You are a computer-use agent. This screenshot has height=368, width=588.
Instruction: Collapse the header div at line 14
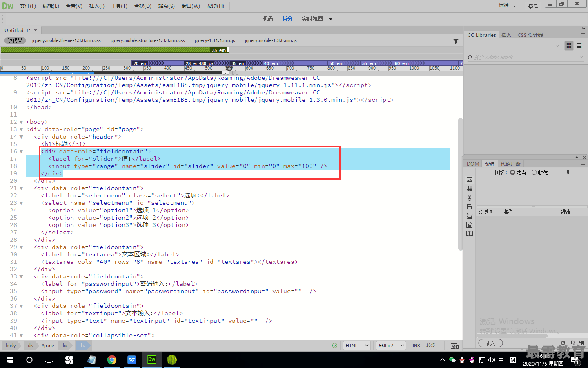click(x=21, y=137)
